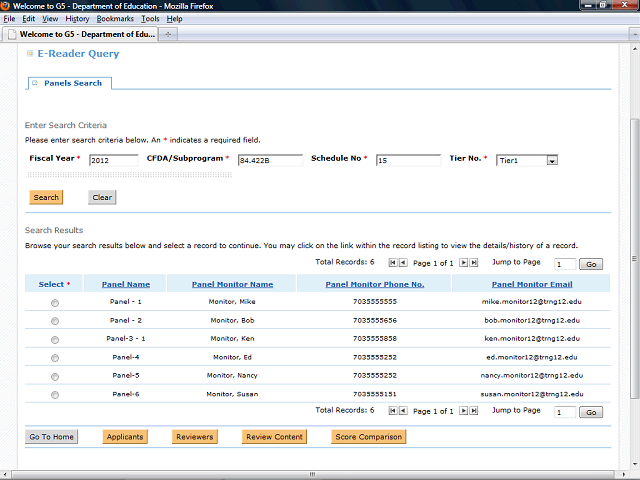640x480 pixels.
Task: Open the Bookmarks menu
Action: pyautogui.click(x=114, y=19)
